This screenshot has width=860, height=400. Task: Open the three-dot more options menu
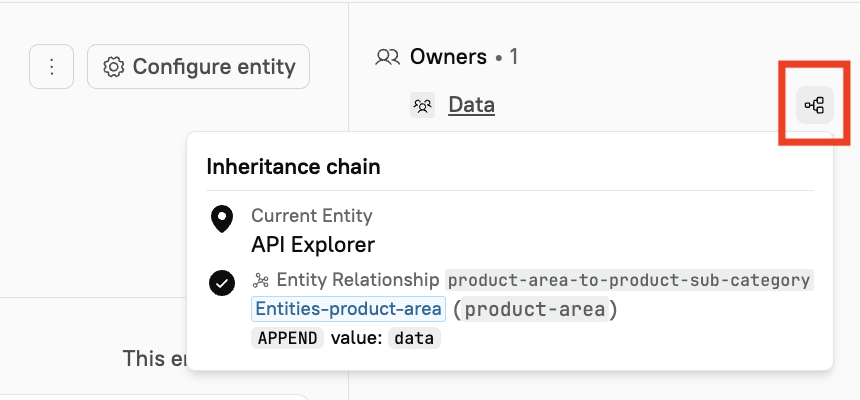click(51, 66)
